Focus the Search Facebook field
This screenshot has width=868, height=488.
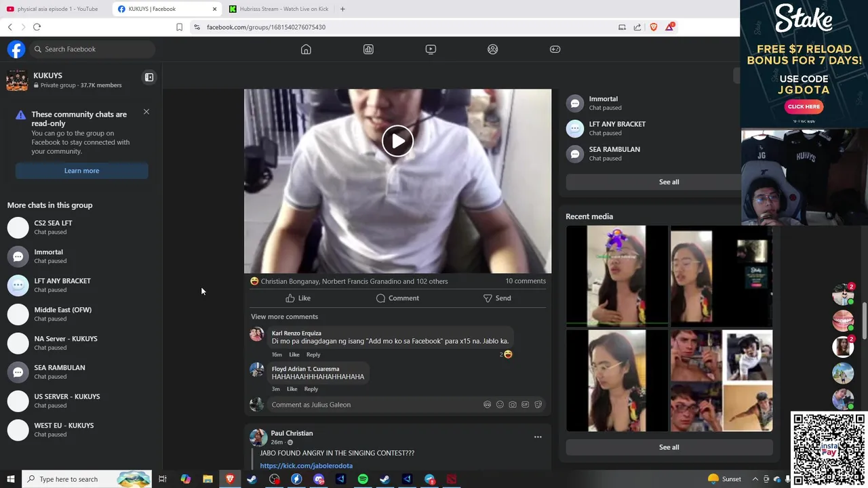(92, 49)
